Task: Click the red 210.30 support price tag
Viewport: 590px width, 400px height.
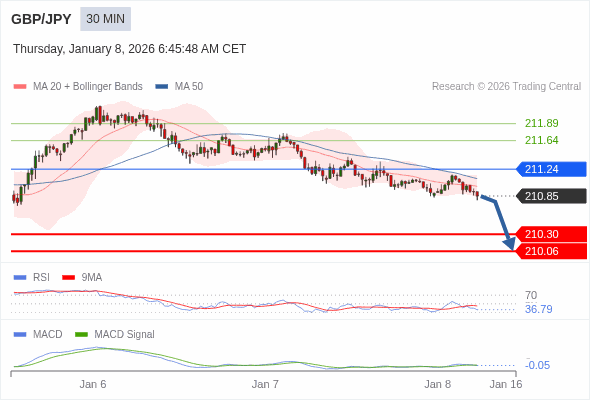Action: [551, 234]
